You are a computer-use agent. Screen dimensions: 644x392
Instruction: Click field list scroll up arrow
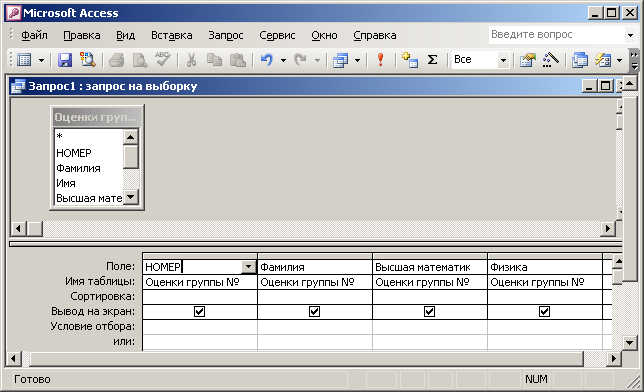(x=131, y=137)
